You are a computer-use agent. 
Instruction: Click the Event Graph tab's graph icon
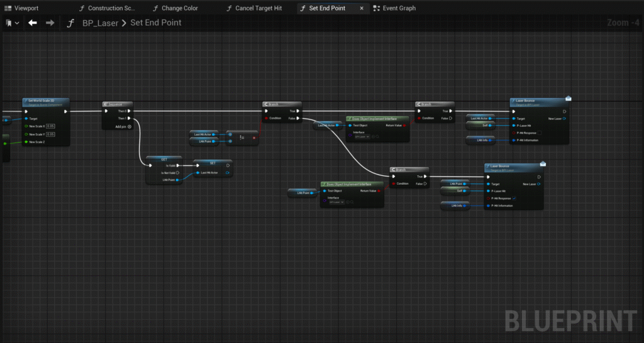click(376, 8)
